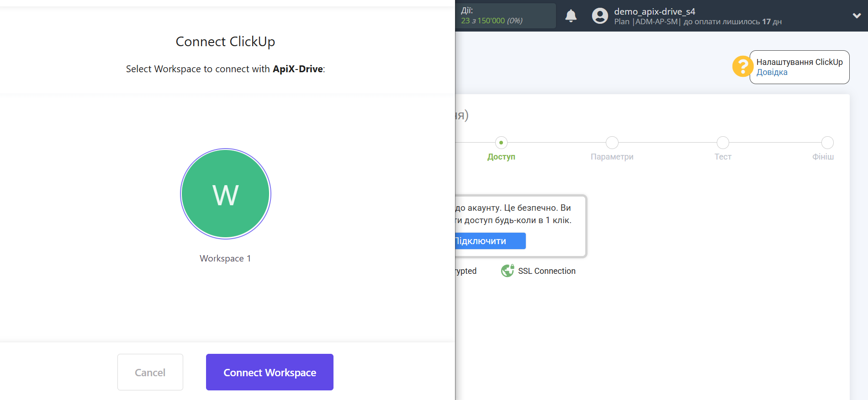The height and width of the screenshot is (400, 868).
Task: Click the Workspace 1 label
Action: point(225,258)
